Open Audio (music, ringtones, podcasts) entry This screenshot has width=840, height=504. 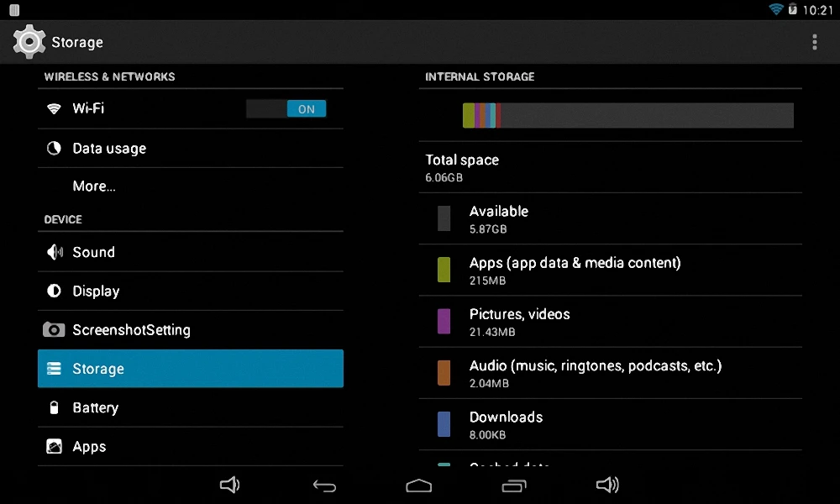[611, 373]
